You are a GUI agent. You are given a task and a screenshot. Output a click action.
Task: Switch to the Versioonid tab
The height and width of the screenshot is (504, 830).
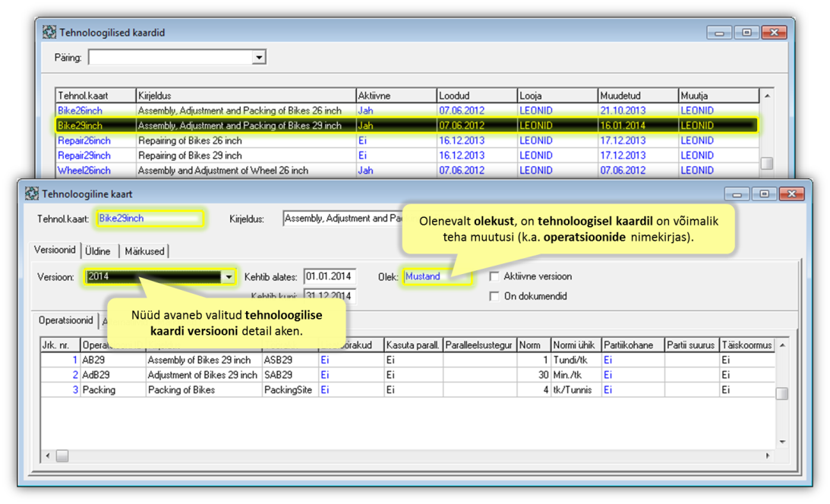coord(55,250)
